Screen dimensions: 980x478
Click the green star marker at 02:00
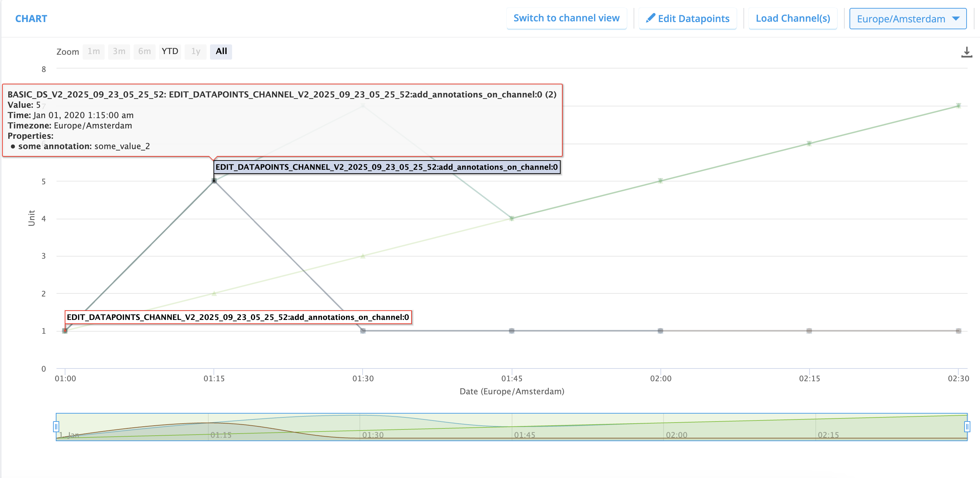coord(660,181)
